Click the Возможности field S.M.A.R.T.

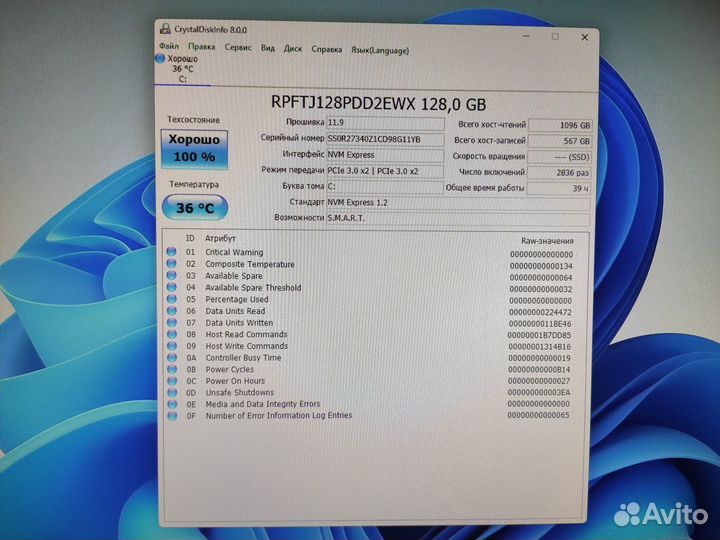458,219
